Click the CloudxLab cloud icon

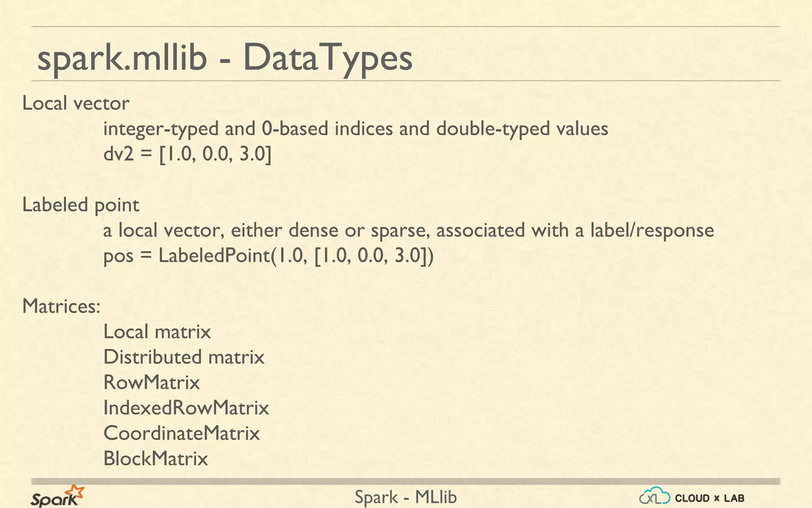pyautogui.click(x=655, y=496)
